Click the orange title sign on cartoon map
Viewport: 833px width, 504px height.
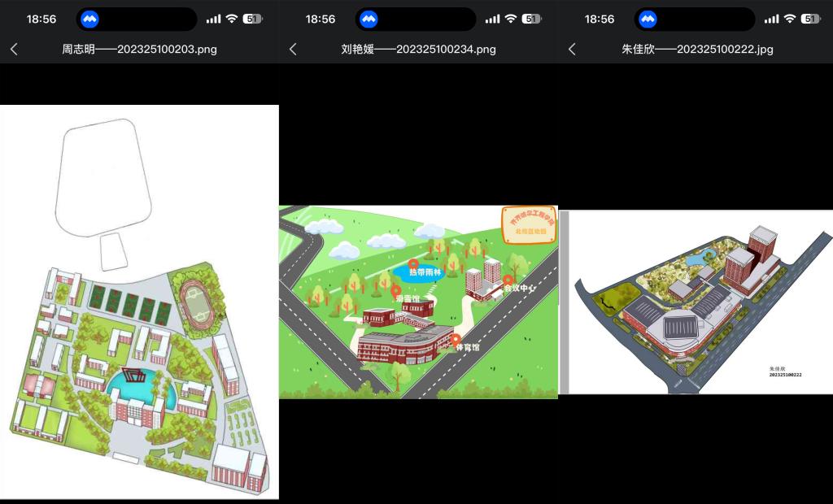point(529,224)
